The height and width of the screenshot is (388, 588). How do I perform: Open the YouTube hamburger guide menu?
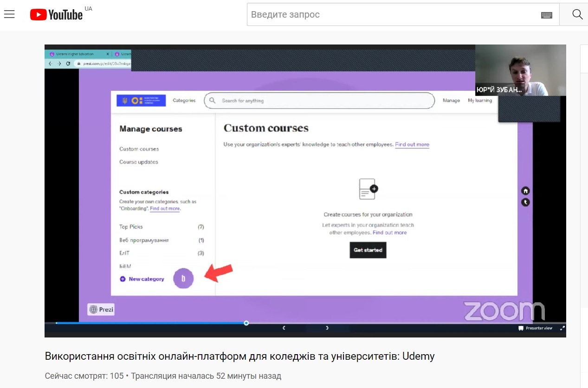[x=9, y=14]
